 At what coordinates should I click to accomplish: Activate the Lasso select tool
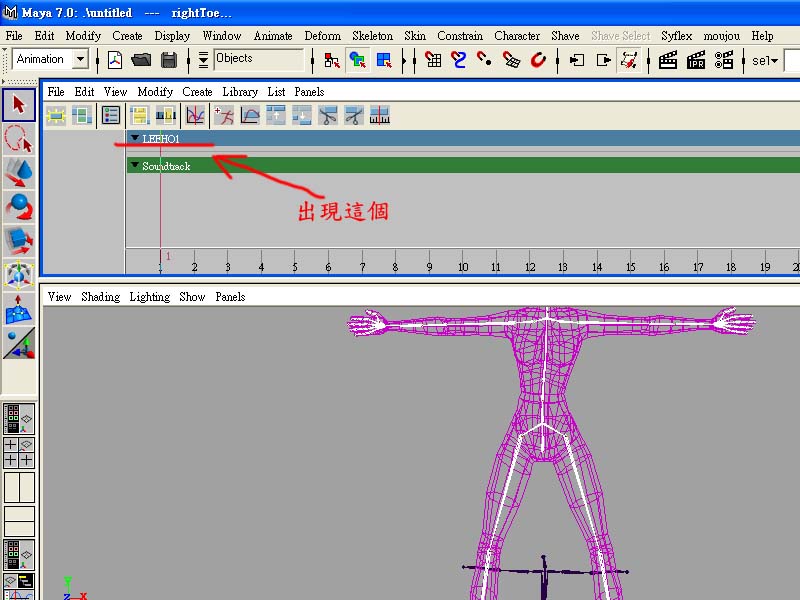pos(19,139)
